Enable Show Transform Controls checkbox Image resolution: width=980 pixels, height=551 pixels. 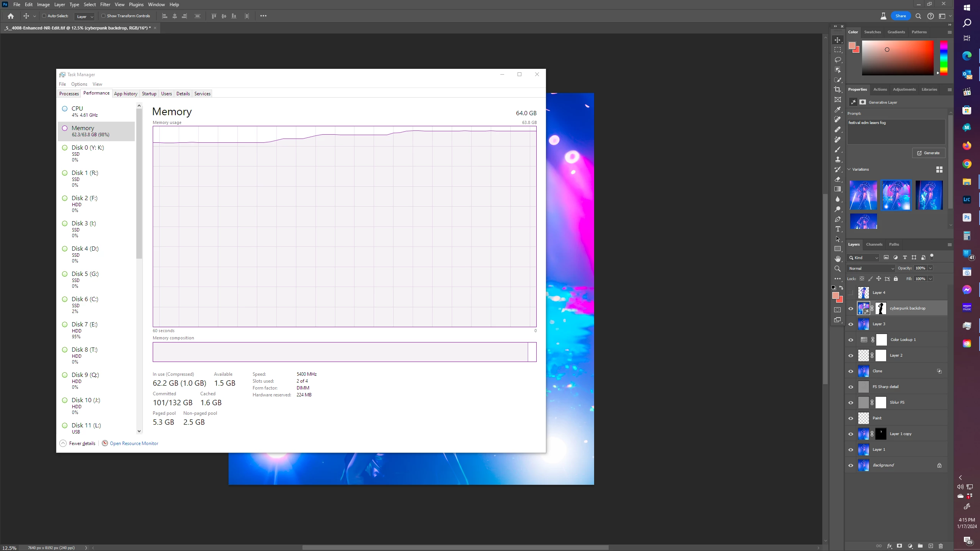tap(103, 16)
